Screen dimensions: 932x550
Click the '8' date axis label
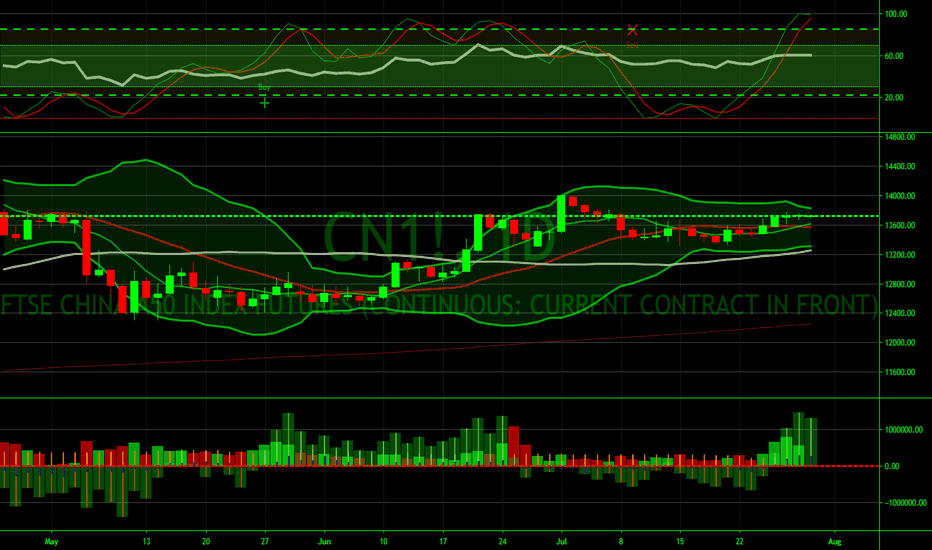[x=621, y=542]
